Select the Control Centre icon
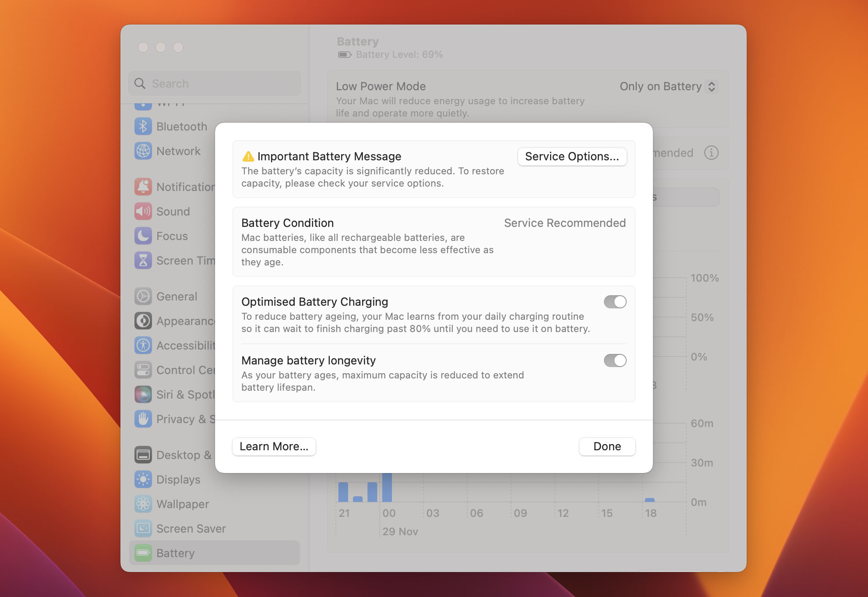This screenshot has height=597, width=868. pos(143,370)
